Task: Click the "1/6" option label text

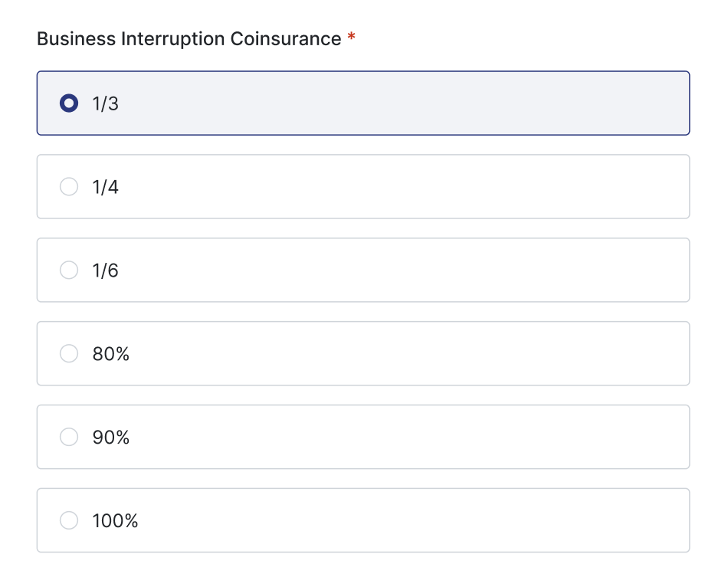Action: pyautogui.click(x=106, y=271)
